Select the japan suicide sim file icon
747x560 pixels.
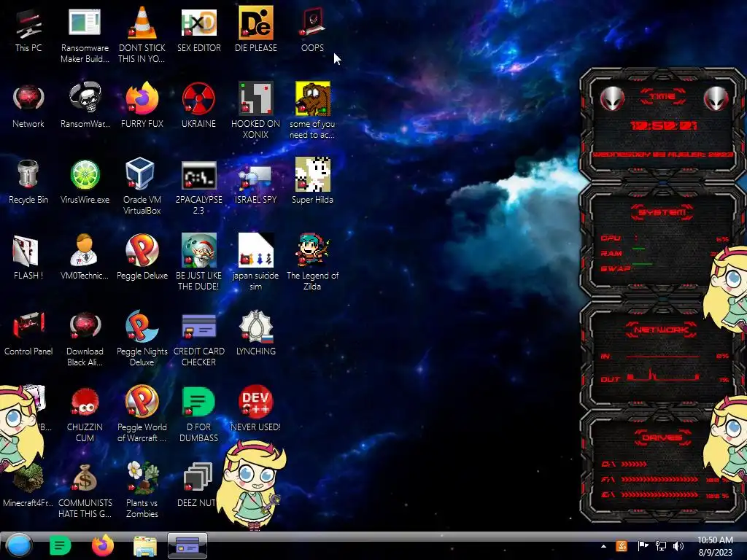[x=256, y=250]
